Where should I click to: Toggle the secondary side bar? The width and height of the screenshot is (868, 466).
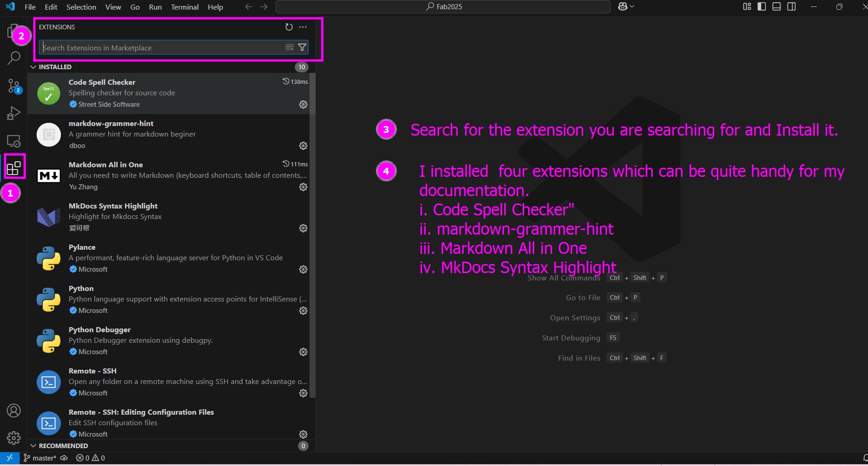click(792, 6)
